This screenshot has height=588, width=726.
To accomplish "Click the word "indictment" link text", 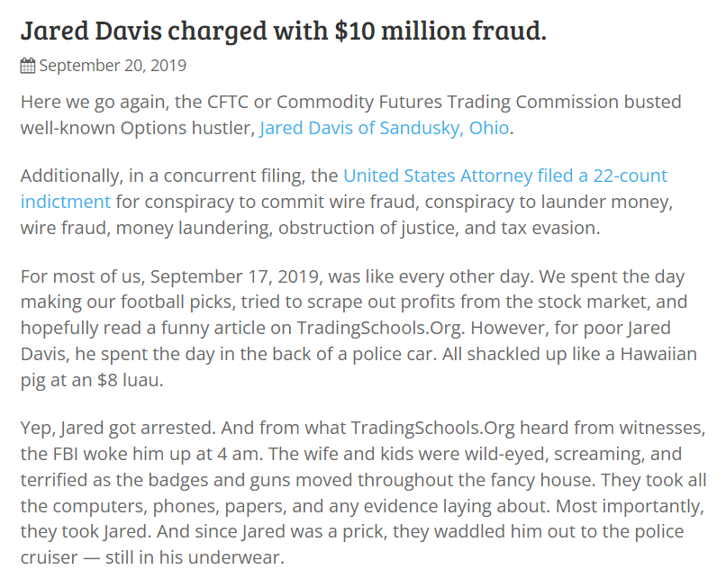I will pos(65,202).
